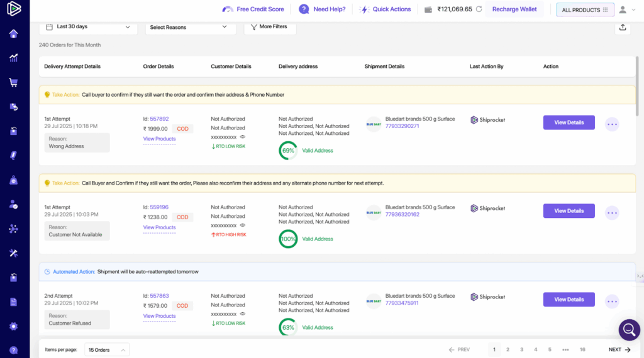Open the Orders cart icon in sidebar
The image size is (644, 358).
(x=13, y=82)
